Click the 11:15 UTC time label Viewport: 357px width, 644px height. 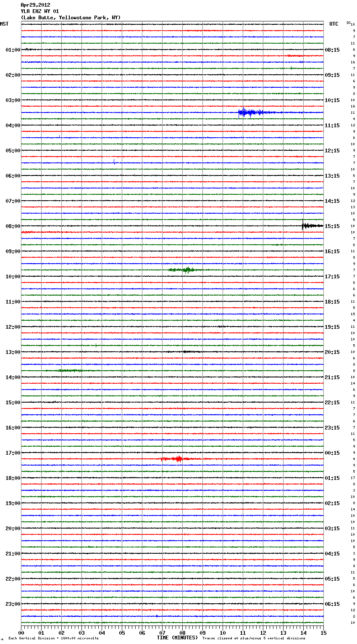click(x=332, y=125)
